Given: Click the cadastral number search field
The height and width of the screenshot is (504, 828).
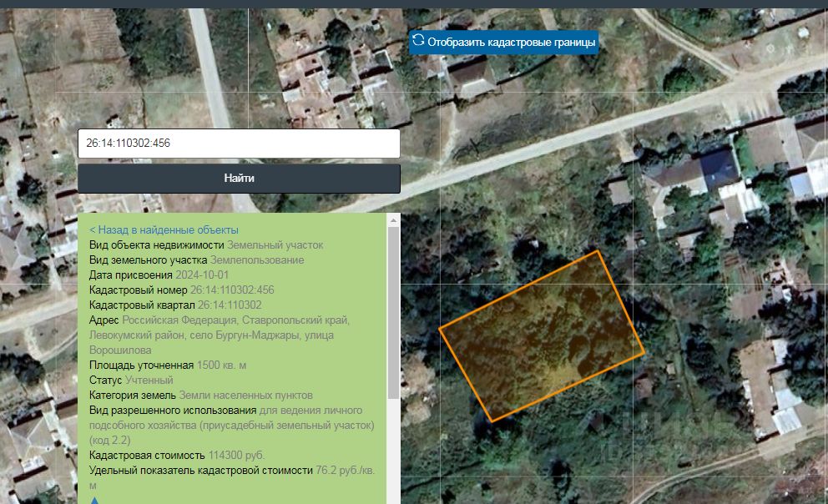Looking at the screenshot, I should (239, 143).
